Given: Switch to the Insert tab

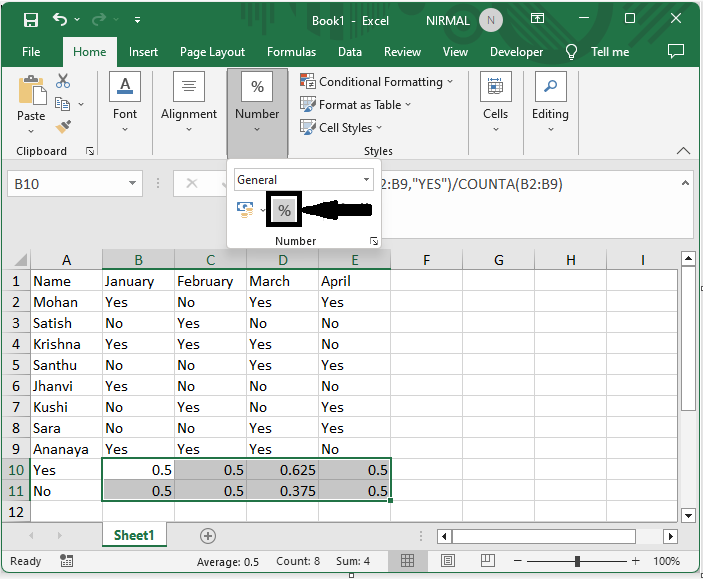Looking at the screenshot, I should click(x=143, y=52).
